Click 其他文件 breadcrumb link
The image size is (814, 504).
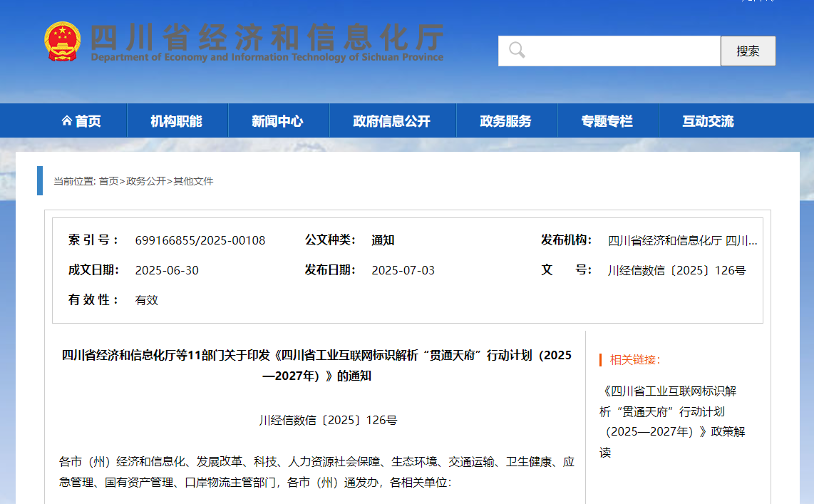[194, 181]
